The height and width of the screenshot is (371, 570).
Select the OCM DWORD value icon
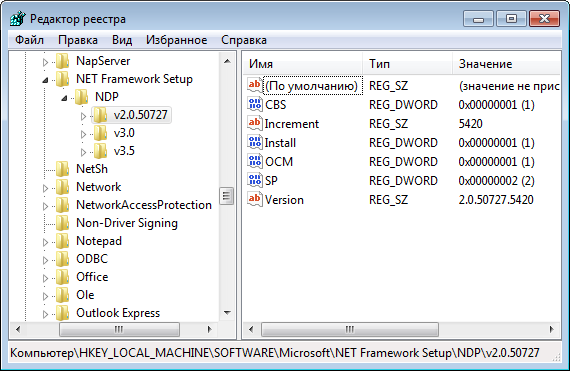pyautogui.click(x=254, y=161)
